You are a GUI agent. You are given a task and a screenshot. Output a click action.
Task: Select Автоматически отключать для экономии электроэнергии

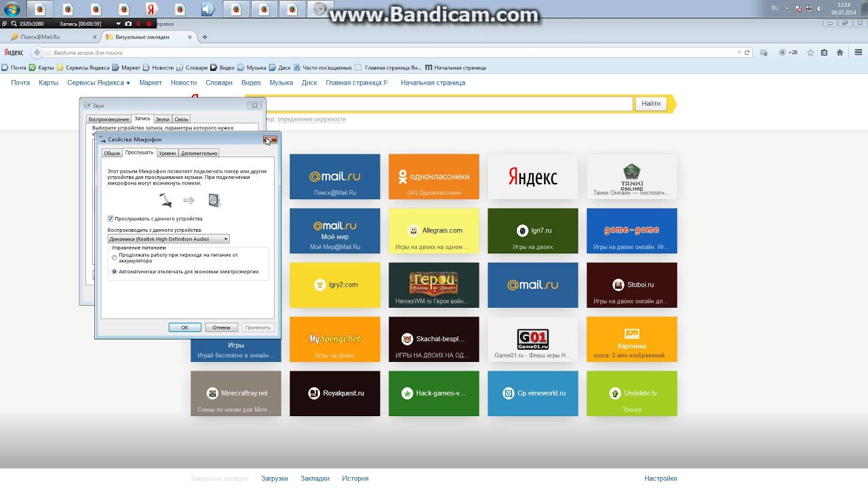click(114, 271)
